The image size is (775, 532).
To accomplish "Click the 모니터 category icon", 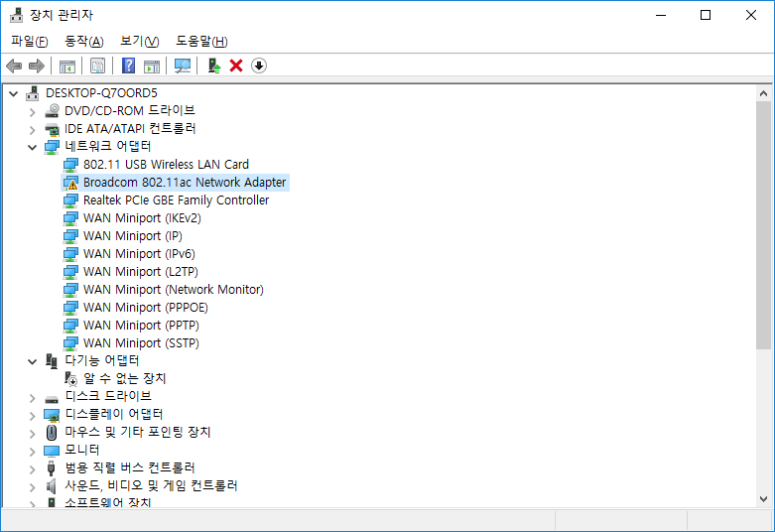I will [52, 451].
